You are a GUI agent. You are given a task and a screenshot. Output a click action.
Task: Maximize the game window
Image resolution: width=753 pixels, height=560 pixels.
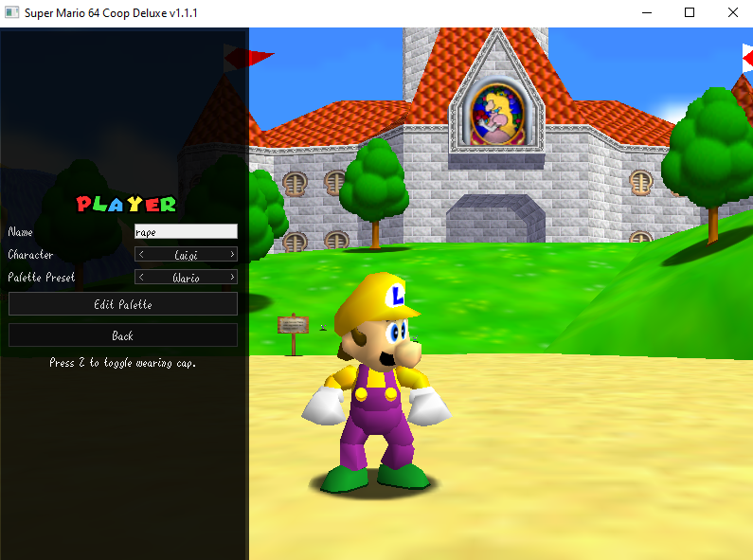(x=690, y=13)
